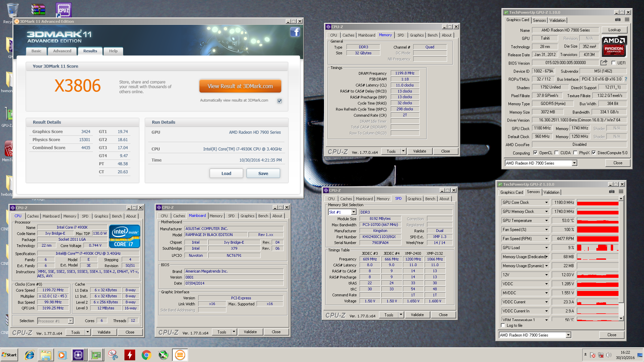
Task: Open Tools dropdown arrow in CPU-Z Mainboard window
Action: (x=234, y=332)
